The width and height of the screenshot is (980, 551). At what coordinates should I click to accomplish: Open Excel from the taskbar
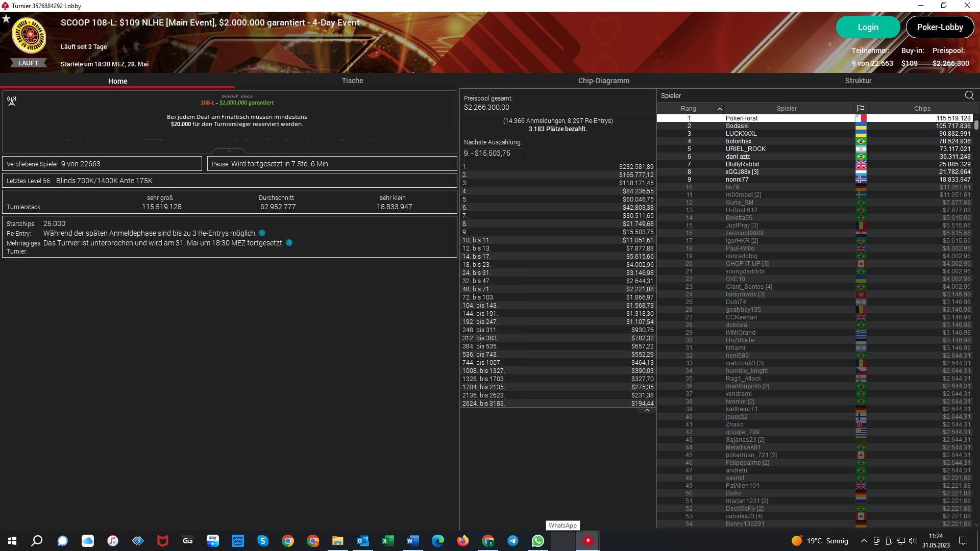387,541
